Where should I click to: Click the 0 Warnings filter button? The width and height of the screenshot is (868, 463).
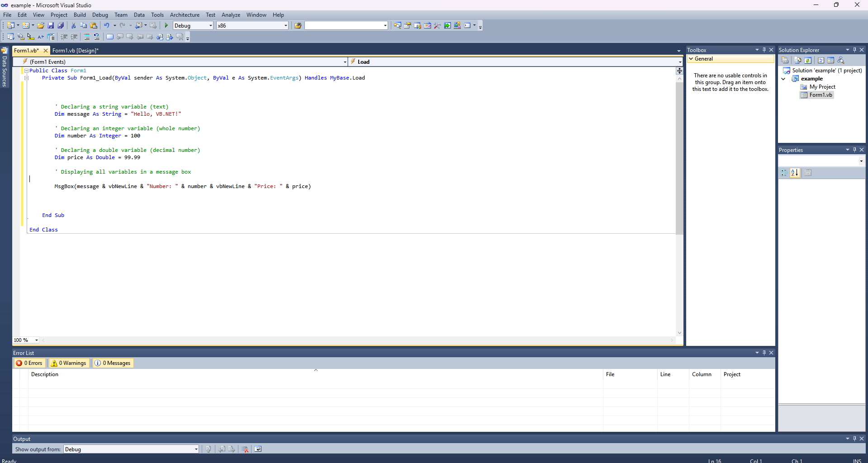tap(68, 363)
